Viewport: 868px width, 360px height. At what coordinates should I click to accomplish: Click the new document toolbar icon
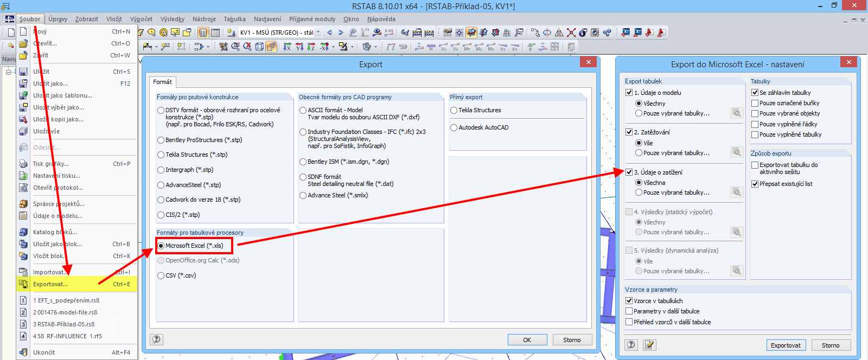pos(10,32)
